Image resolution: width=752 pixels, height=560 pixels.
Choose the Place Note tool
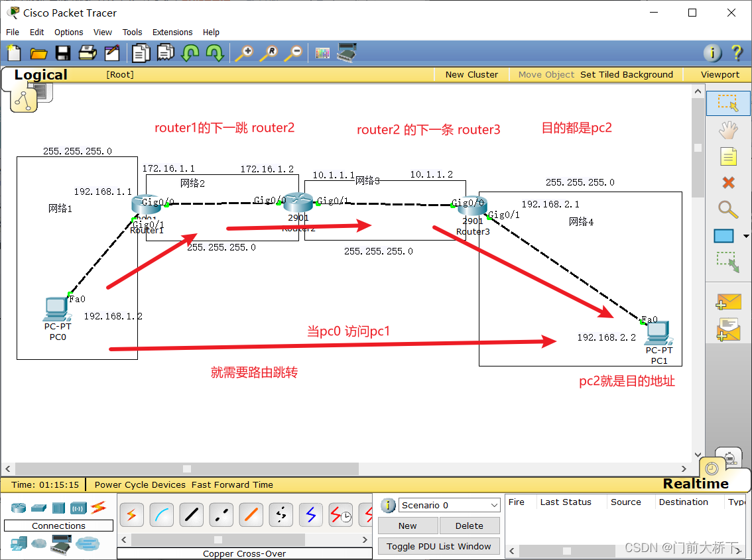click(728, 156)
